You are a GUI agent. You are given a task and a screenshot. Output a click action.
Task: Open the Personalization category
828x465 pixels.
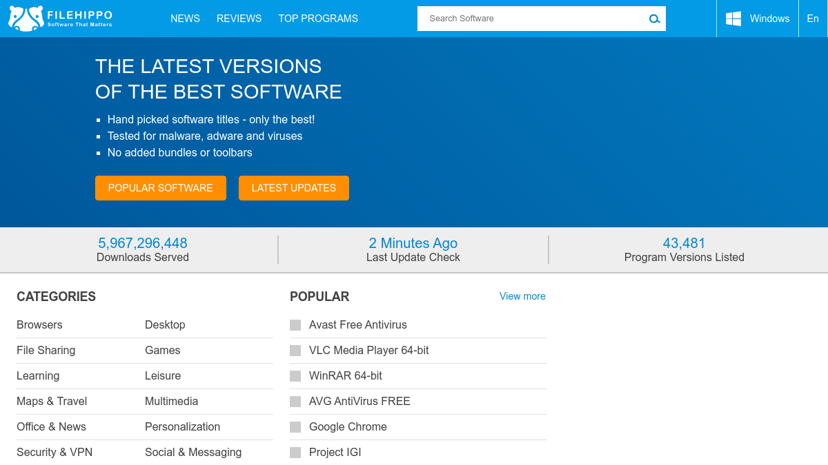tap(183, 426)
